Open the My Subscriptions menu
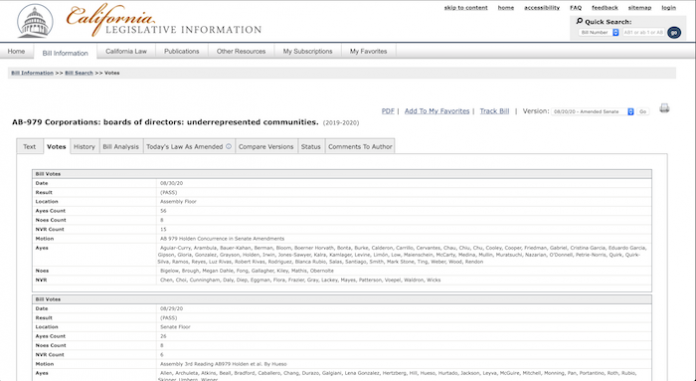The height and width of the screenshot is (381, 696). pos(308,51)
